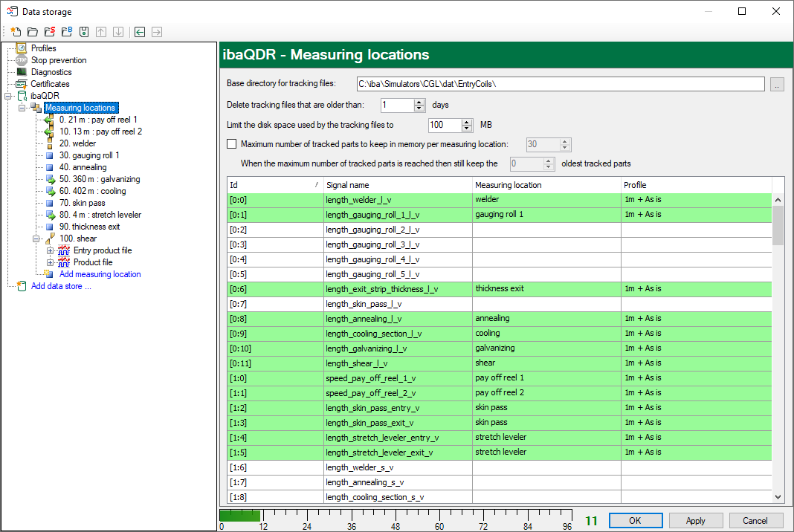Click the Entry product file chart icon
Screen dimensions: 794x532
tap(64, 250)
